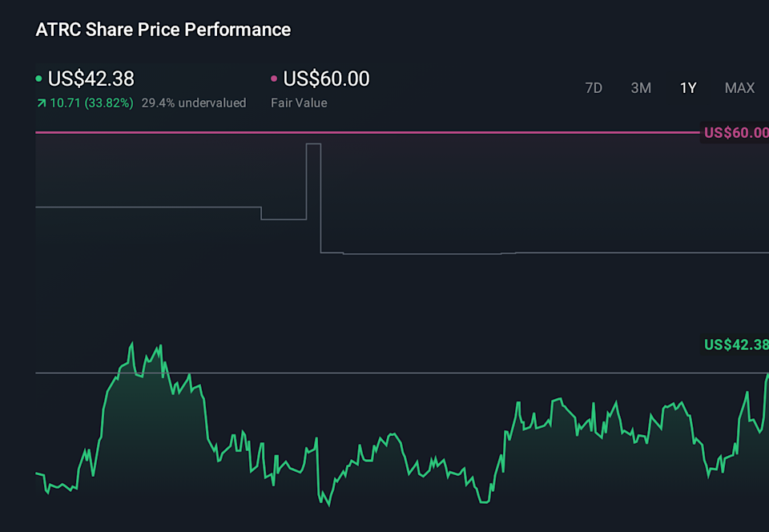Select the green US$42.38 axis label icon

pyautogui.click(x=734, y=345)
